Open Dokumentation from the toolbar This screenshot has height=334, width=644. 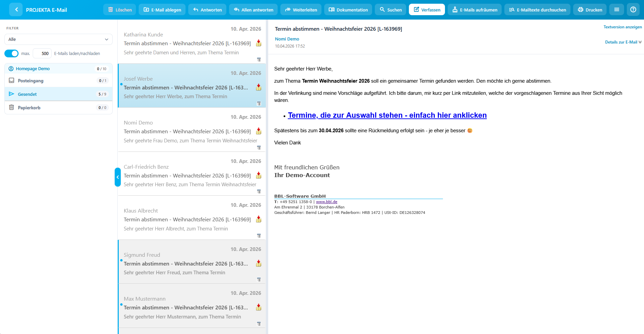pyautogui.click(x=348, y=9)
